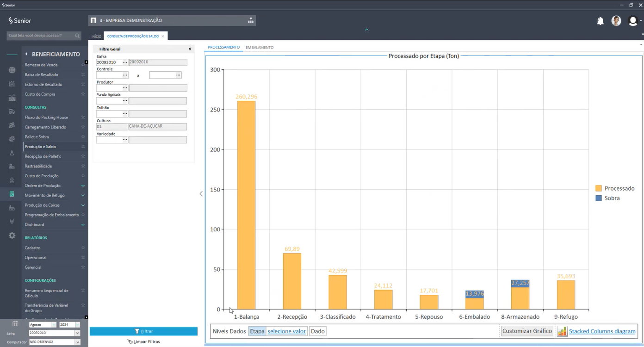This screenshot has height=347, width=644.
Task: Go to the Início tab
Action: pos(96,36)
